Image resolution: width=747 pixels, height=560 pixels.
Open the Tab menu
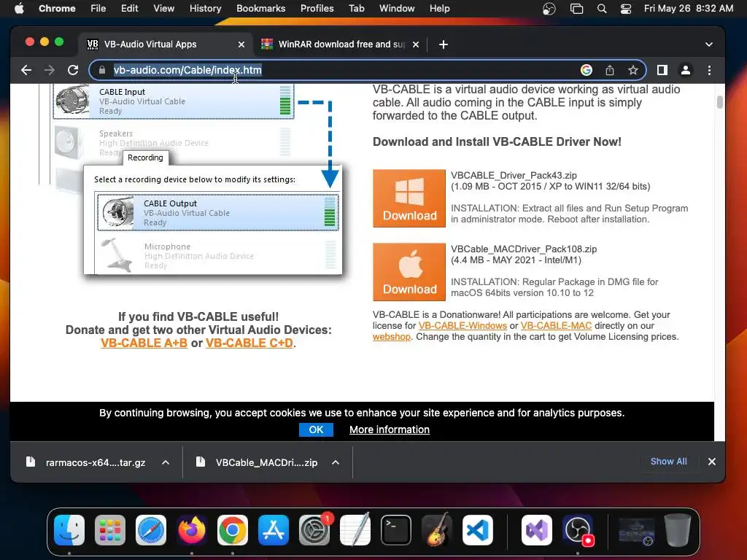356,9
